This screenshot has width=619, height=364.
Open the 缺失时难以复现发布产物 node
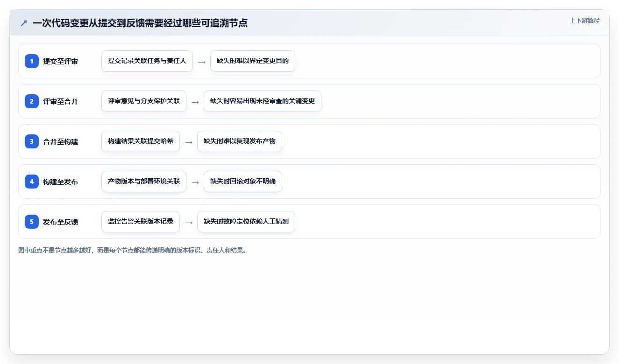240,141
